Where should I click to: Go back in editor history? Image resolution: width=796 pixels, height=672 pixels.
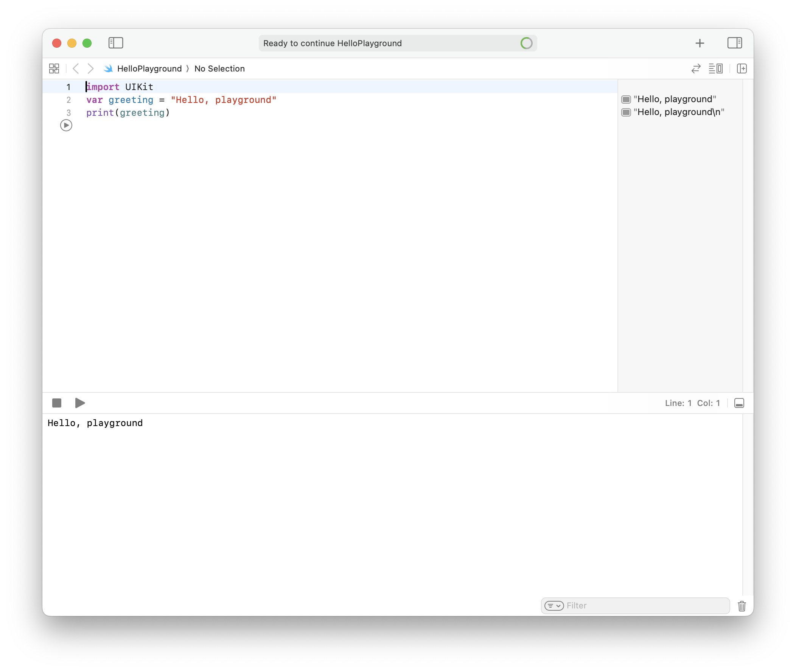(76, 68)
